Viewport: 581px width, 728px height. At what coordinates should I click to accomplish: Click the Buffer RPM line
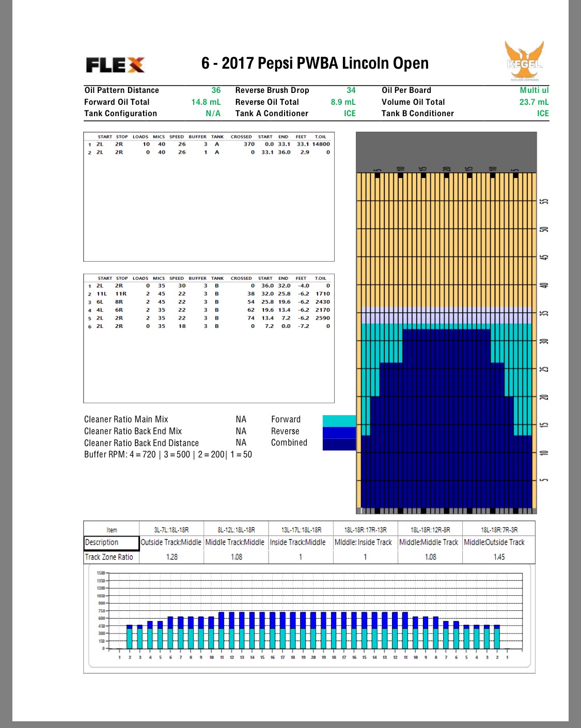coord(168,455)
